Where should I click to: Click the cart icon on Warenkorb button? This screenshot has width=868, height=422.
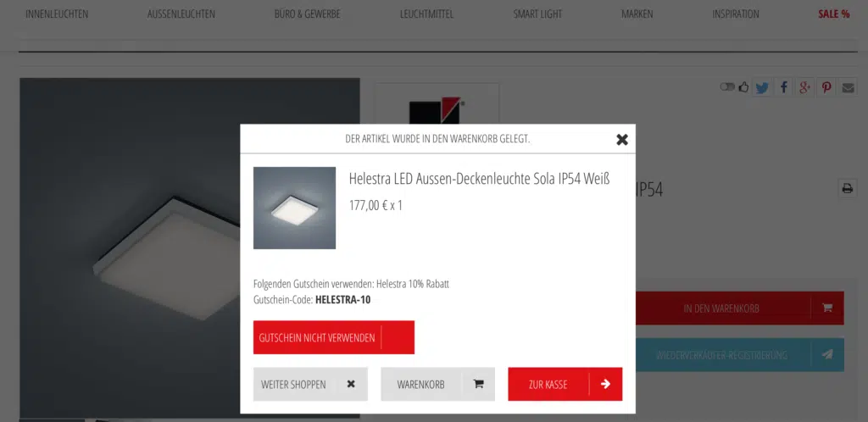click(x=478, y=384)
